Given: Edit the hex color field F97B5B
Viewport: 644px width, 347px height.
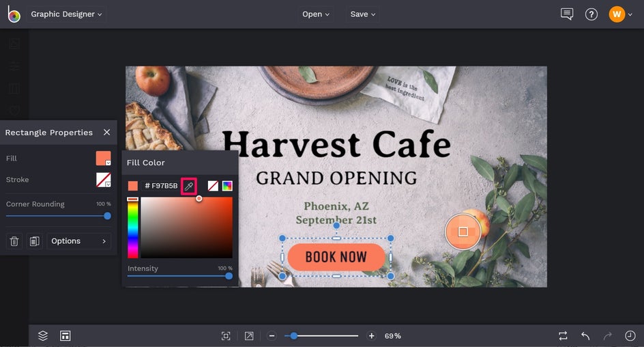Looking at the screenshot, I should tap(161, 186).
